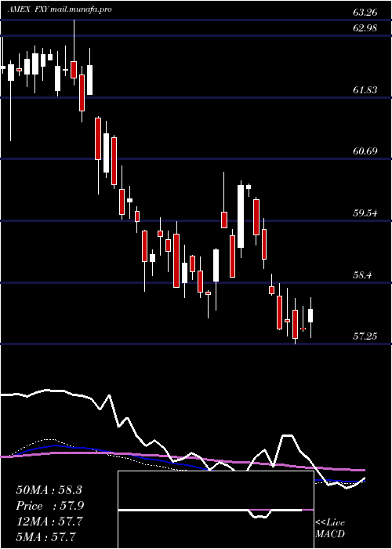Select the 60.69 price level label

[365, 151]
